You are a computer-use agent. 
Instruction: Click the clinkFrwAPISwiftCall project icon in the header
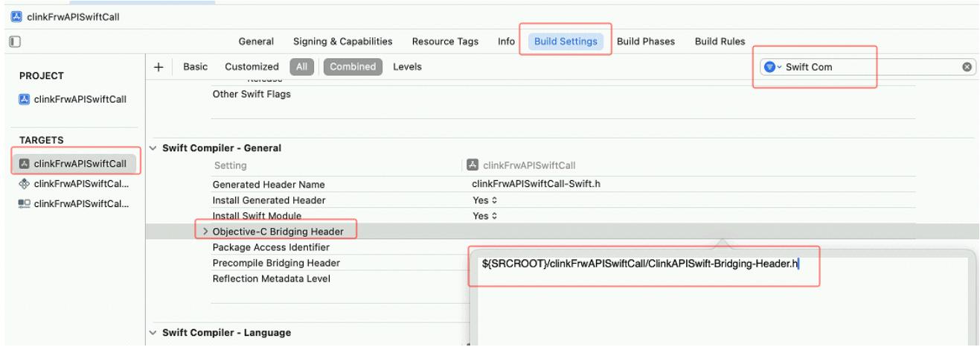[x=7, y=9]
